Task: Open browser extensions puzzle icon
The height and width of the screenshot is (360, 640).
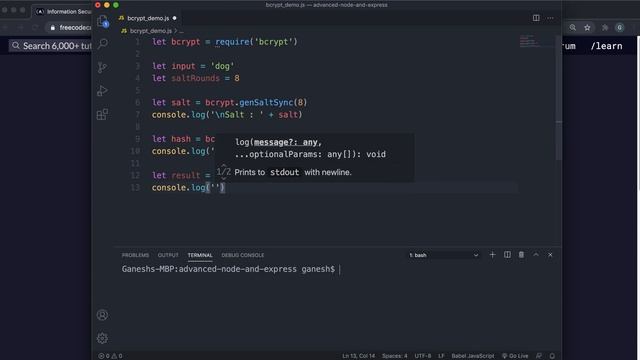Action: (605, 27)
